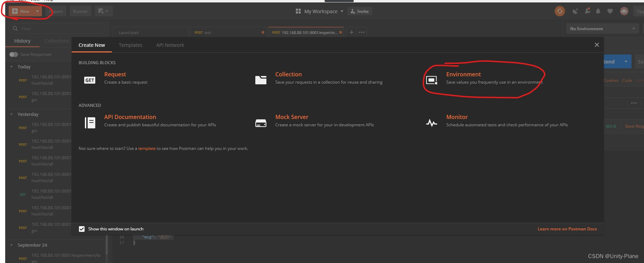The image size is (644, 263).
Task: Open the ellipsis menu right of dialog
Action: (x=634, y=103)
